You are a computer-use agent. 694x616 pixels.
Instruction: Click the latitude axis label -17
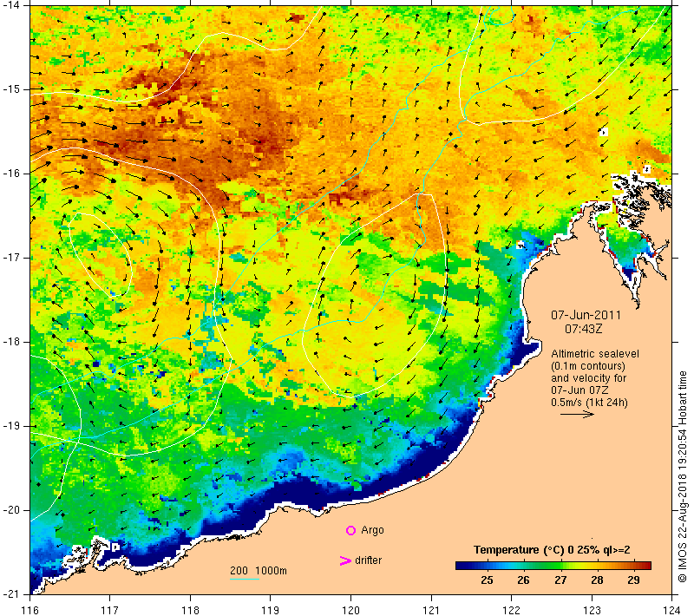click(11, 258)
